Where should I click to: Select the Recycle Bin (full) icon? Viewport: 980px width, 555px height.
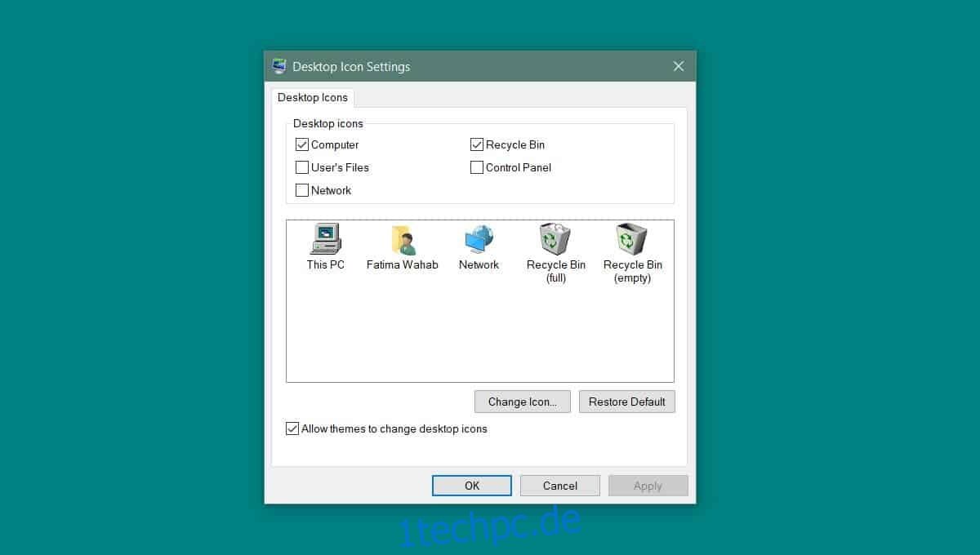[x=555, y=239]
